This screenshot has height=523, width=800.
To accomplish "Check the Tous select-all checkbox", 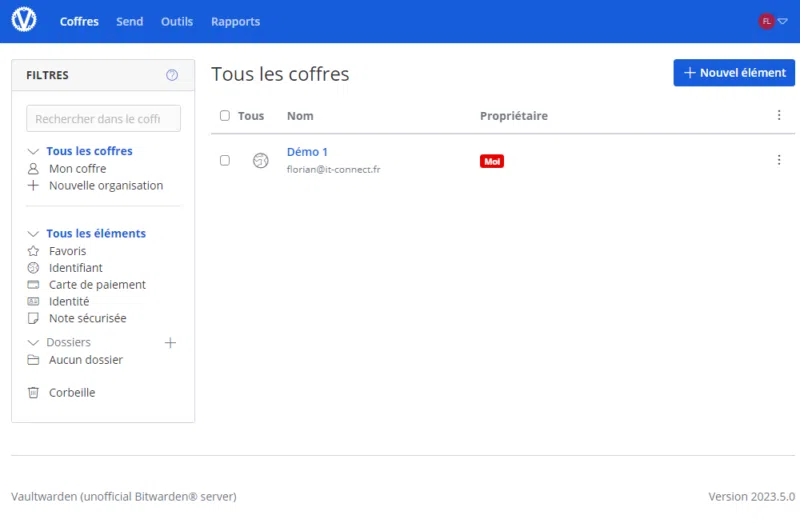I will click(x=225, y=115).
